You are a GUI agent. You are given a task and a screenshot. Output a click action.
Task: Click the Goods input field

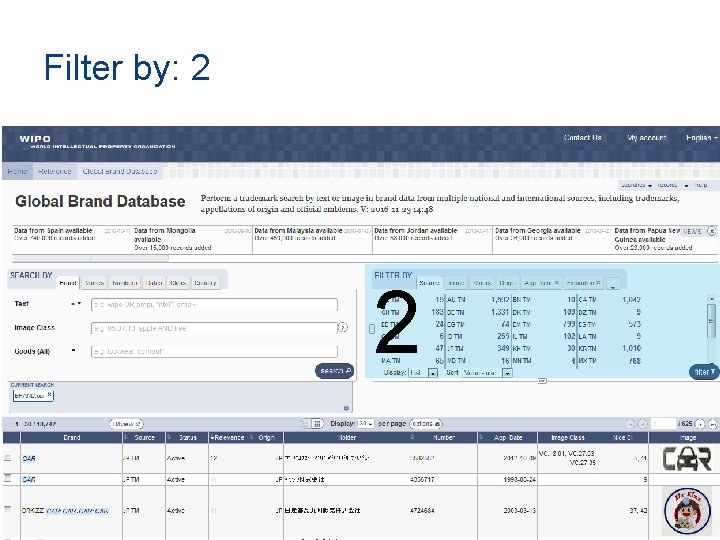click(x=214, y=352)
